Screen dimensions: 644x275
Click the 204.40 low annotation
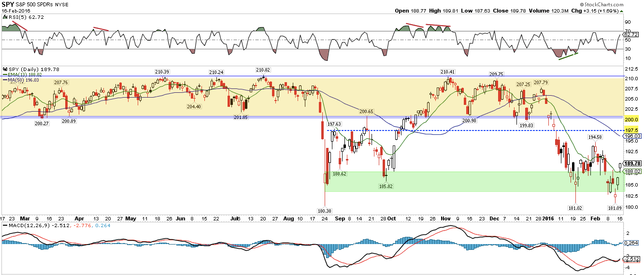(x=194, y=106)
